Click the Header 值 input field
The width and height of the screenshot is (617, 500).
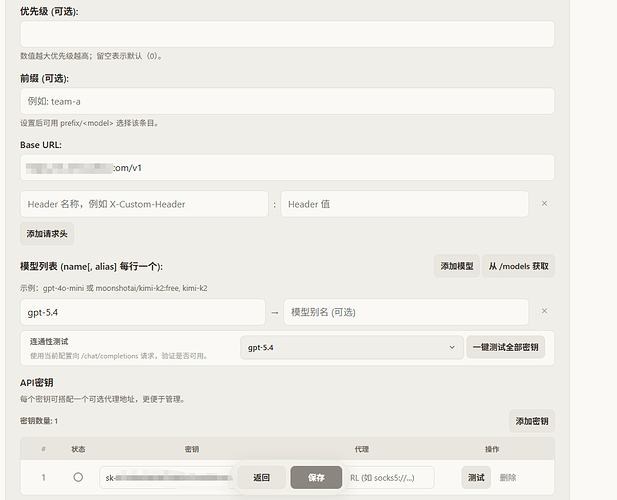(405, 204)
